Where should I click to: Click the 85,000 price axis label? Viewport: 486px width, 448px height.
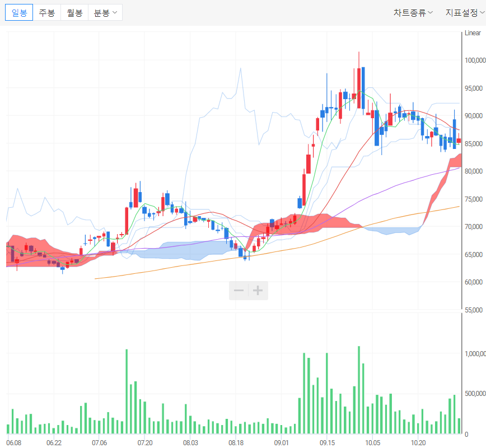(x=474, y=143)
